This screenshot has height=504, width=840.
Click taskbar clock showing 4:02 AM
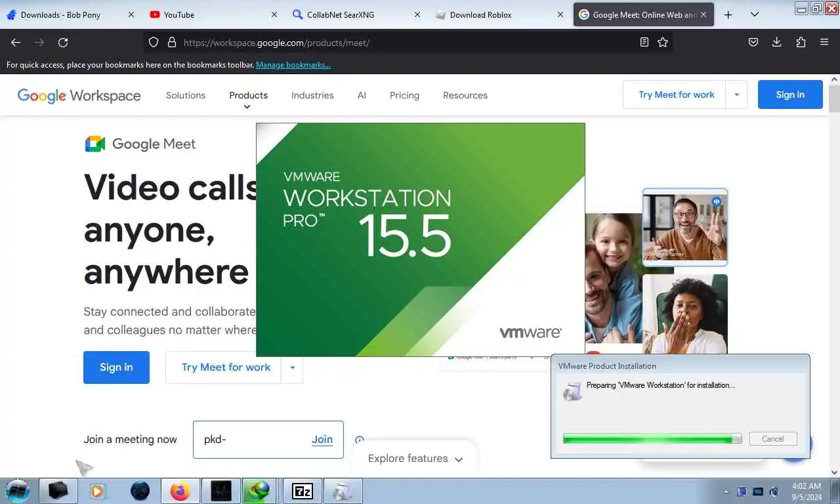click(x=806, y=491)
